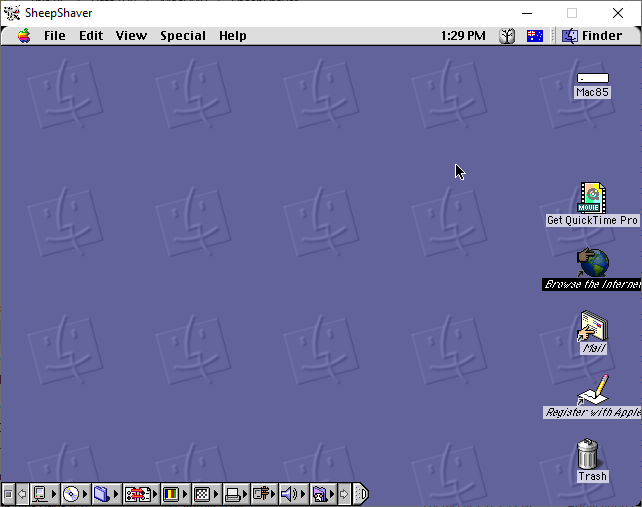Open the Edit menu
The width and height of the screenshot is (642, 507).
pos(91,36)
